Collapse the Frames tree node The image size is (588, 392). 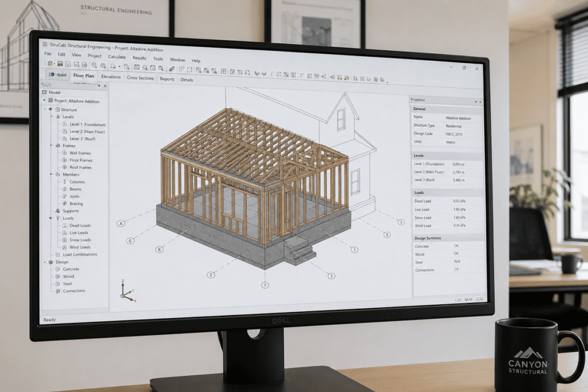coord(51,145)
